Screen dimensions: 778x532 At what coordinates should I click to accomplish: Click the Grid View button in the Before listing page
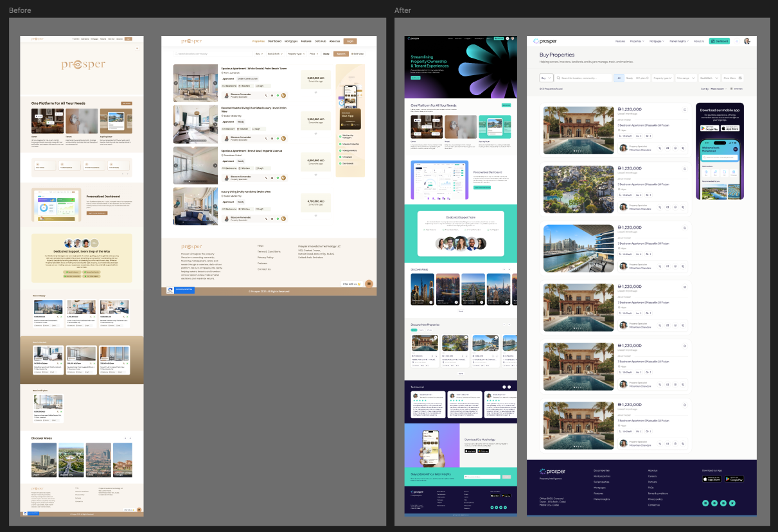357,54
